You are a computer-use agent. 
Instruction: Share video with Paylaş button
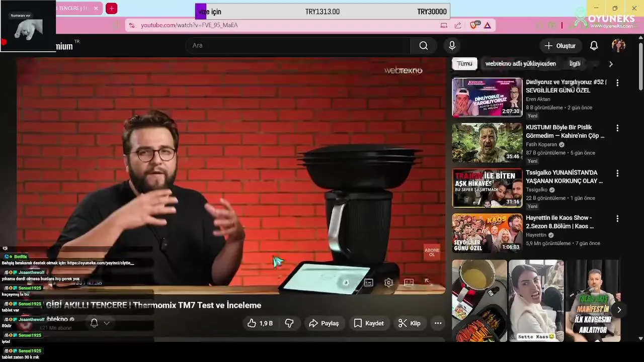tap(324, 323)
